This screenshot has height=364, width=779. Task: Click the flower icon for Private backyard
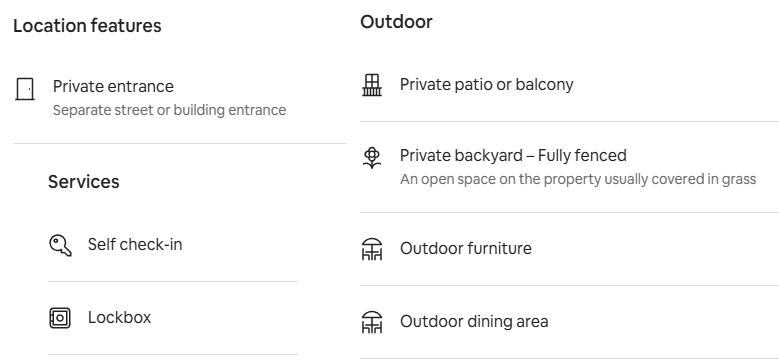(372, 158)
